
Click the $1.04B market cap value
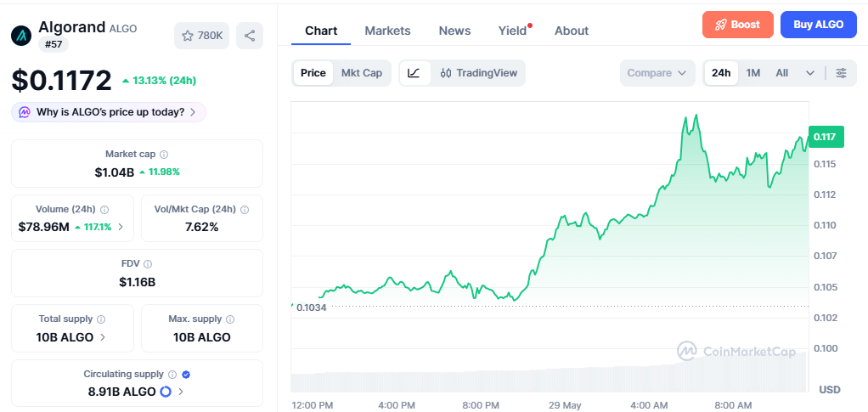click(115, 172)
